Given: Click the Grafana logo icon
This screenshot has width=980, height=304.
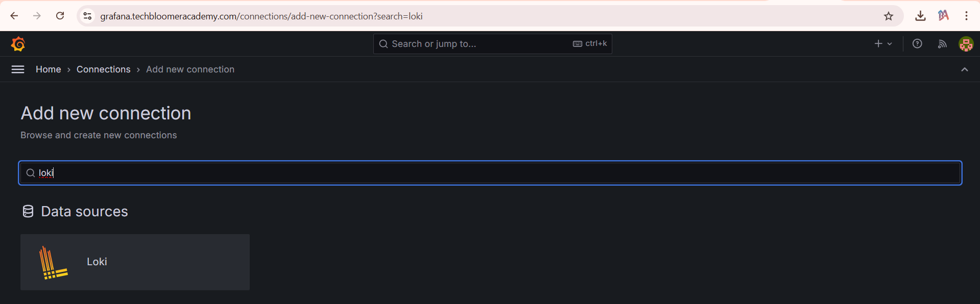Looking at the screenshot, I should point(18,44).
